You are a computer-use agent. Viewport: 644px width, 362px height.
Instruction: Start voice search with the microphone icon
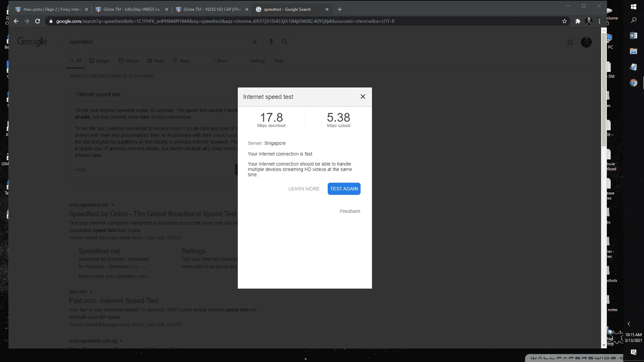271,42
